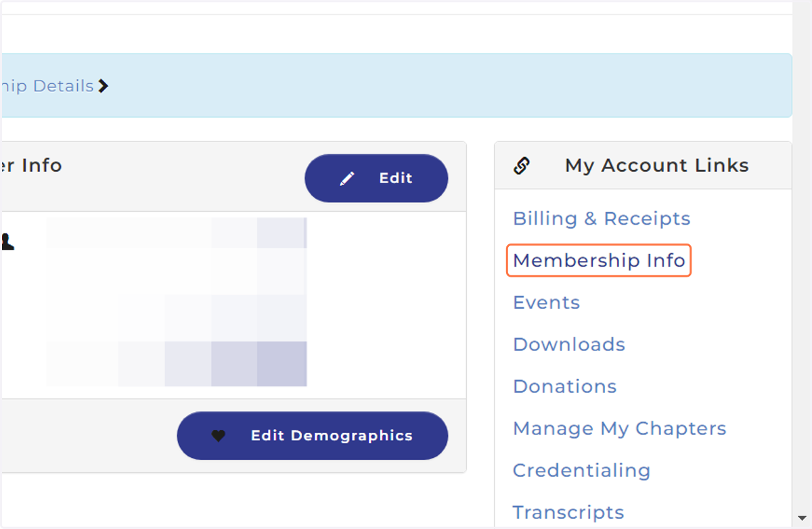812x529 pixels.
Task: Open the Membership Info link
Action: tap(599, 260)
